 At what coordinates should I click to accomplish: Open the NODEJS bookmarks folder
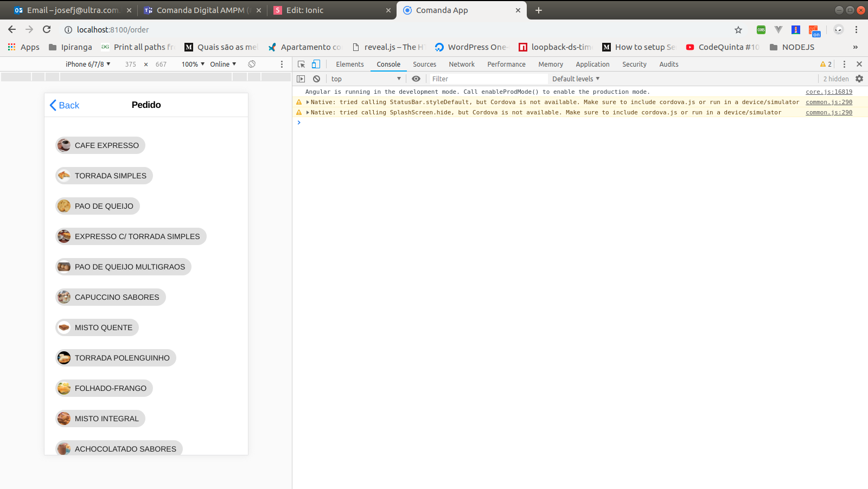click(792, 47)
